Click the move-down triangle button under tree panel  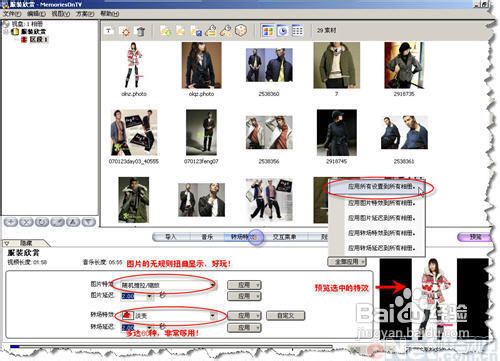(88, 222)
